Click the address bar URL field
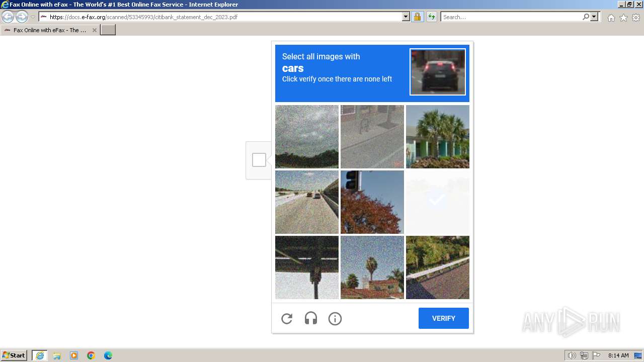 [220, 17]
